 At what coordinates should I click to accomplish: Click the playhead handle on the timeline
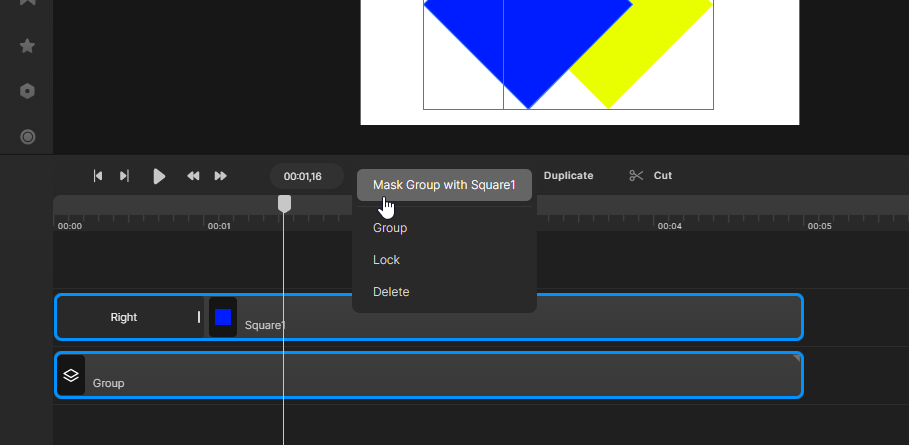point(284,203)
